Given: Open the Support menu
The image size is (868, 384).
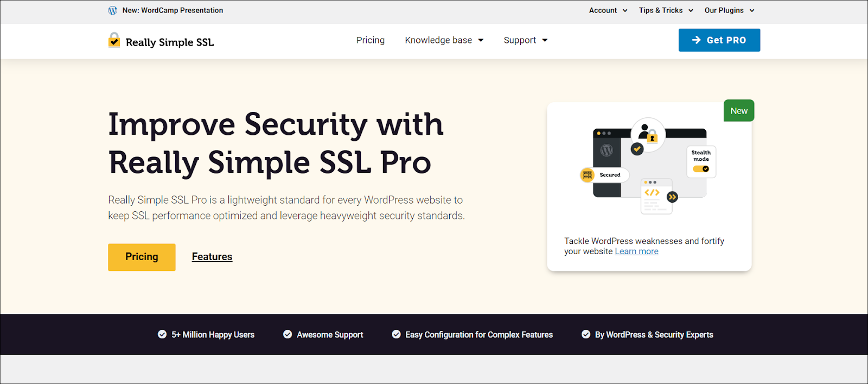Looking at the screenshot, I should [520, 40].
